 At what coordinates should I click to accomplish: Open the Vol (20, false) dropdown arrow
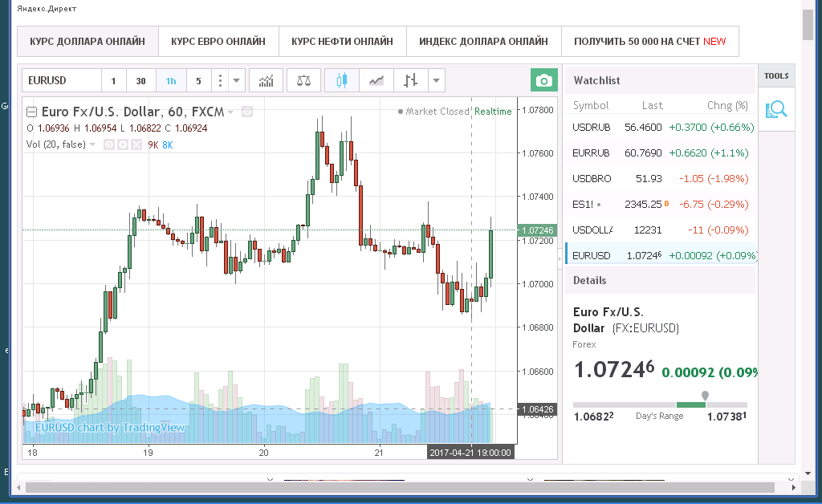[x=92, y=144]
